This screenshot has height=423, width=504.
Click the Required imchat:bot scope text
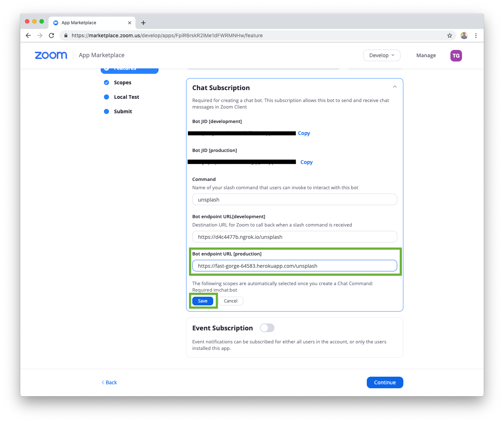(215, 290)
